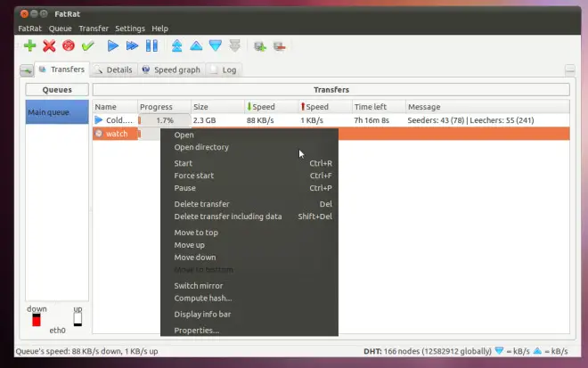Image resolution: width=588 pixels, height=368 pixels.
Task: Open the Queue menu
Action: pyautogui.click(x=60, y=29)
